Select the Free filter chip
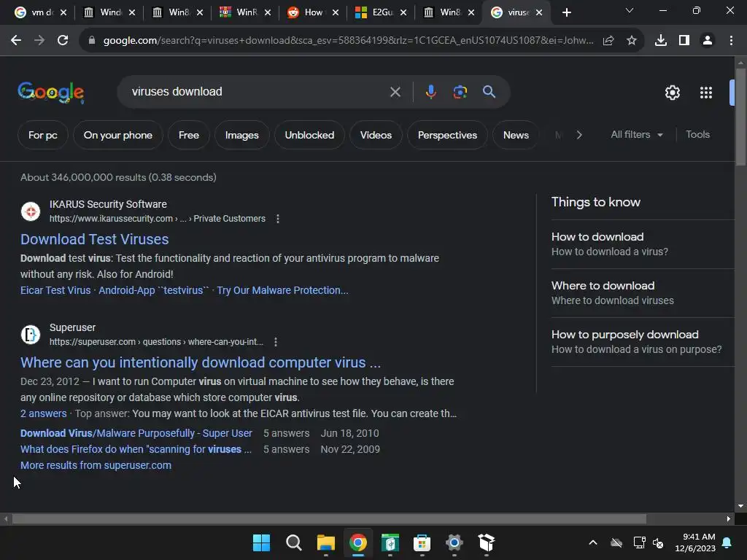 [189, 135]
